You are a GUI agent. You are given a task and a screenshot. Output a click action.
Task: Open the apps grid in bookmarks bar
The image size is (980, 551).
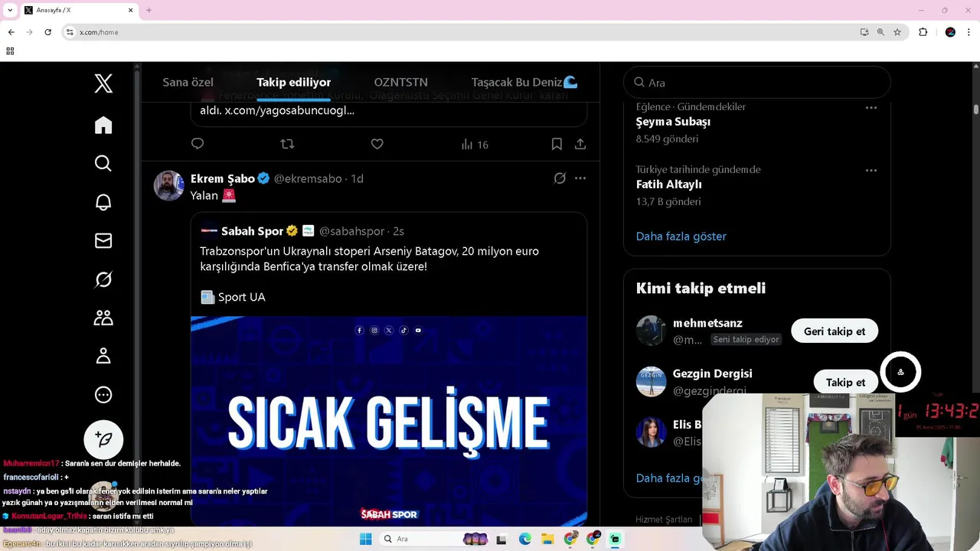[10, 51]
